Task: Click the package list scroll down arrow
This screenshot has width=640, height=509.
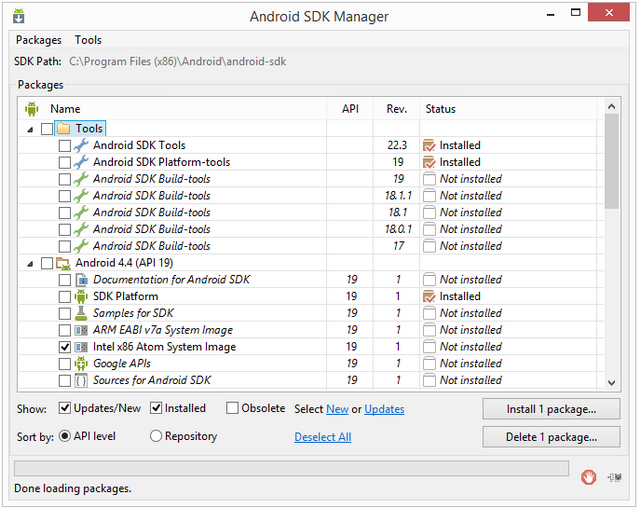Action: coord(611,382)
